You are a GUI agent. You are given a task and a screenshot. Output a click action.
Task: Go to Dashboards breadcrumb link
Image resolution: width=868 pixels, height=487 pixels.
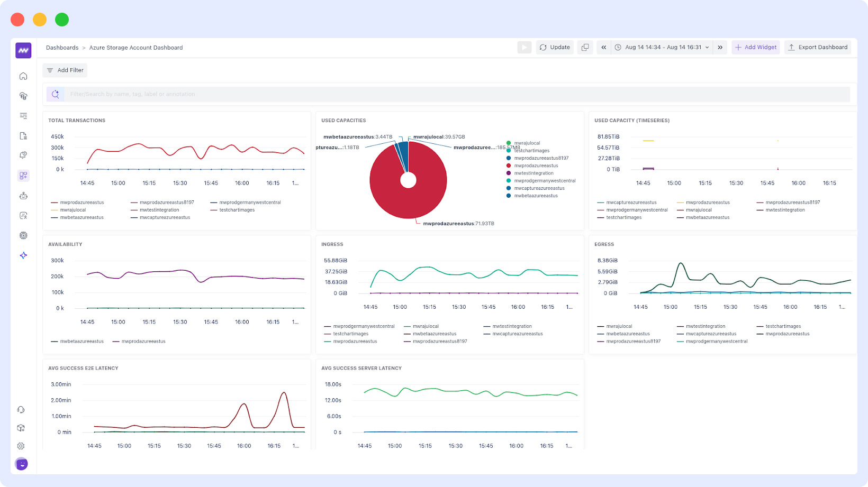point(62,48)
